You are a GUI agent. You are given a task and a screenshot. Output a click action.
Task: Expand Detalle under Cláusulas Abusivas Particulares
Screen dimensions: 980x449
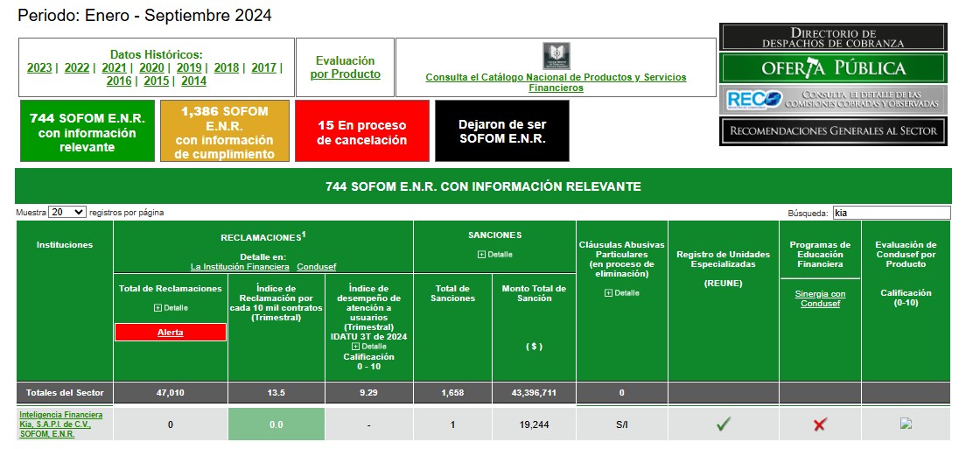point(621,293)
